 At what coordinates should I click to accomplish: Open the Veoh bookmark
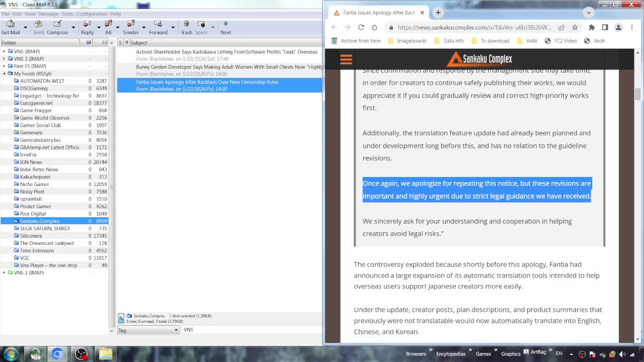[594, 41]
